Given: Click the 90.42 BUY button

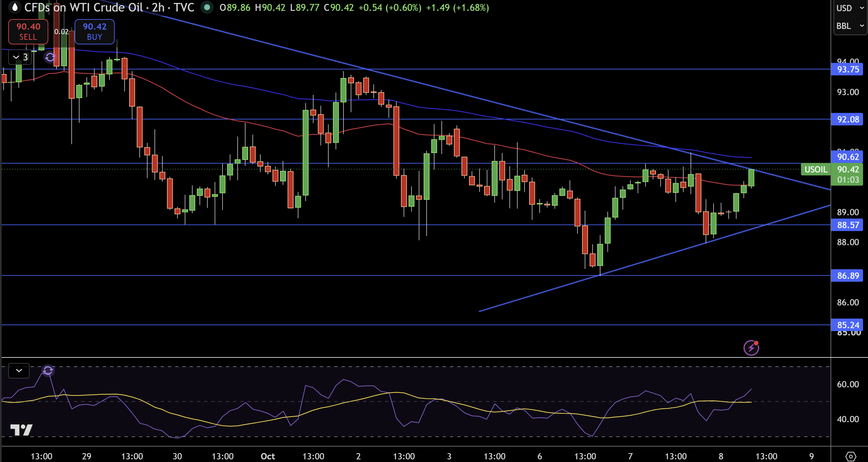Looking at the screenshot, I should click(94, 32).
